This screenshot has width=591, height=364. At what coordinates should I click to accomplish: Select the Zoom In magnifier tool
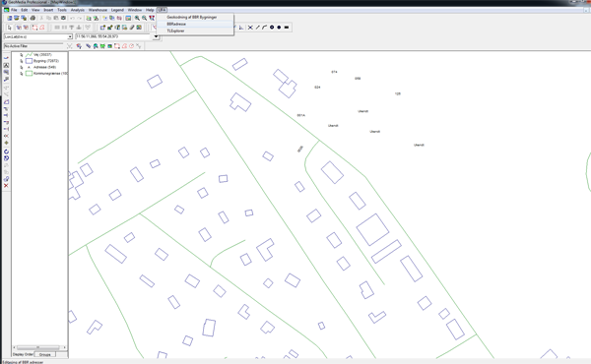click(137, 18)
